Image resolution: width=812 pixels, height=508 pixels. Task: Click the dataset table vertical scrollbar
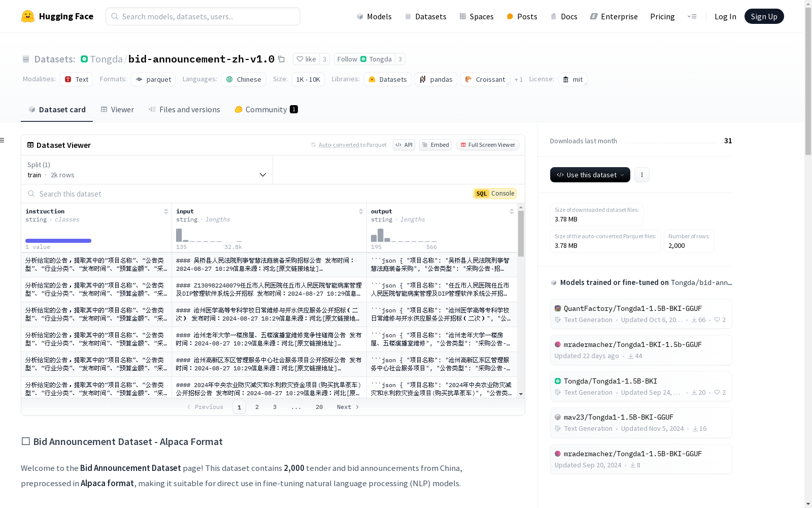pyautogui.click(x=521, y=234)
